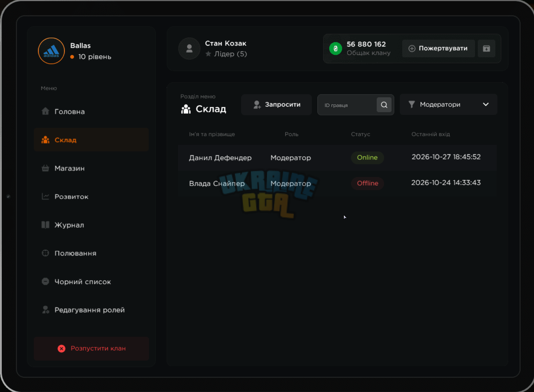Open the Чорний список menu section
This screenshot has width=534, height=392.
91,282
